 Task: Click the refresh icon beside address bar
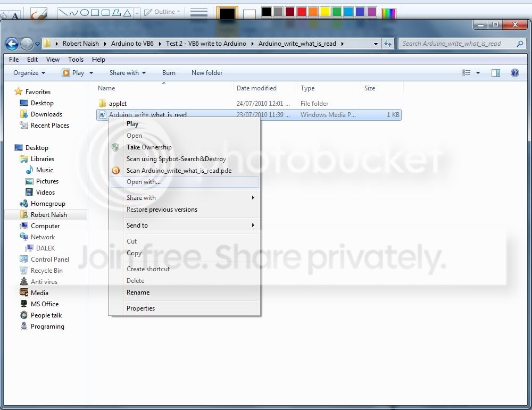click(x=388, y=44)
